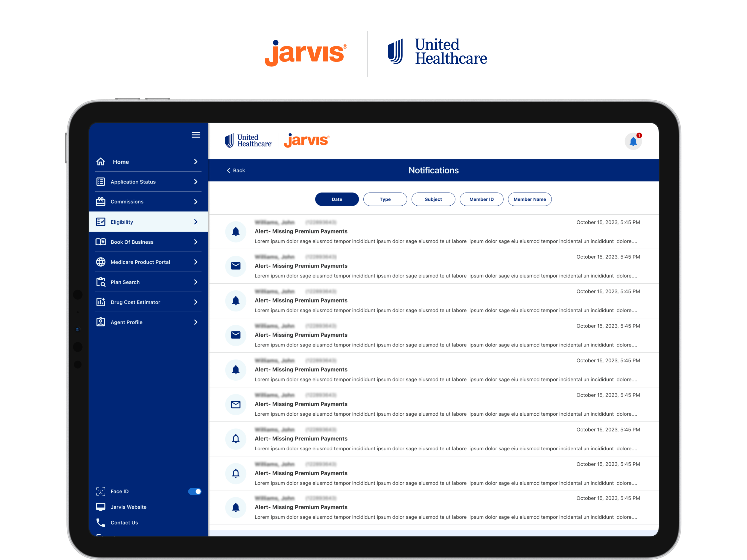Click the Application Status list icon

pyautogui.click(x=101, y=182)
